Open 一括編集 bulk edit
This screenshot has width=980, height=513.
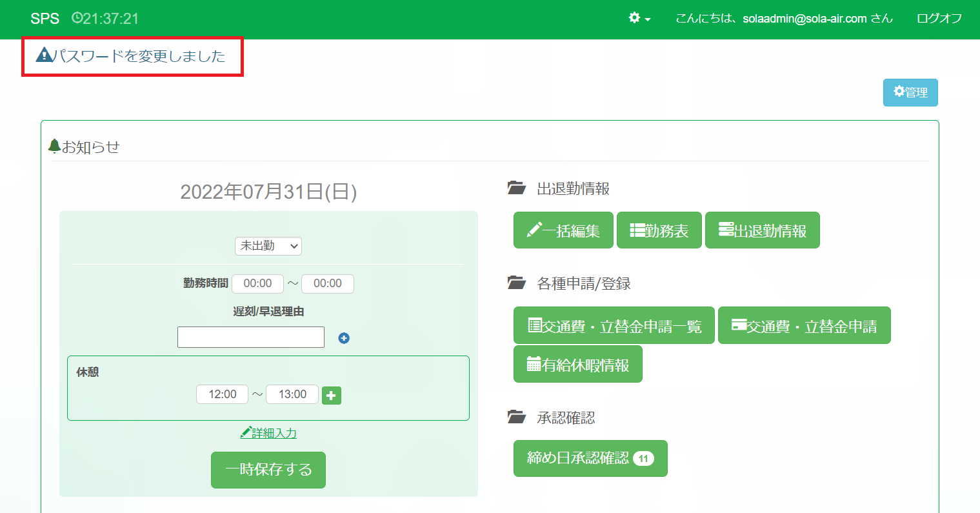coord(563,230)
